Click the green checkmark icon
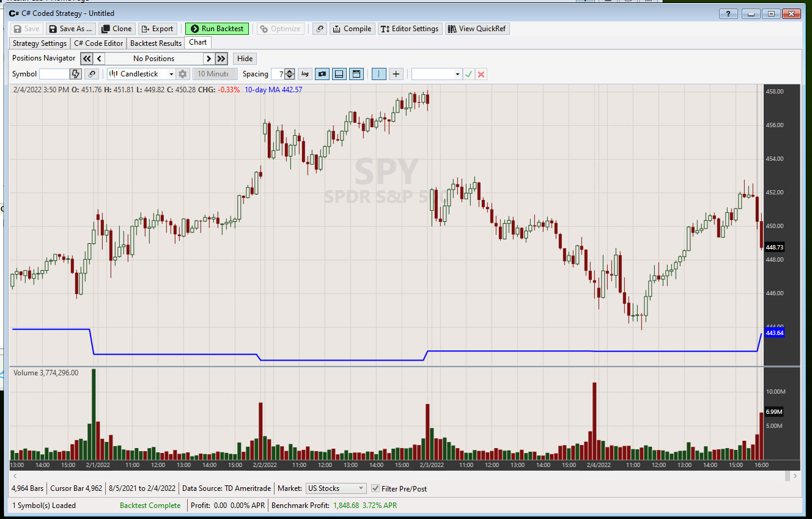Viewport: 812px width, 519px height. click(468, 74)
